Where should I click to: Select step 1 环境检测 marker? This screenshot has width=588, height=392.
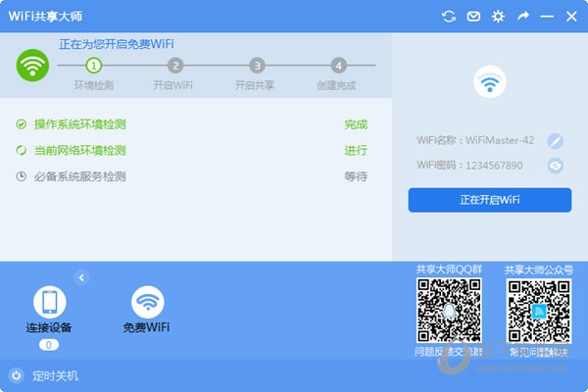[x=94, y=66]
